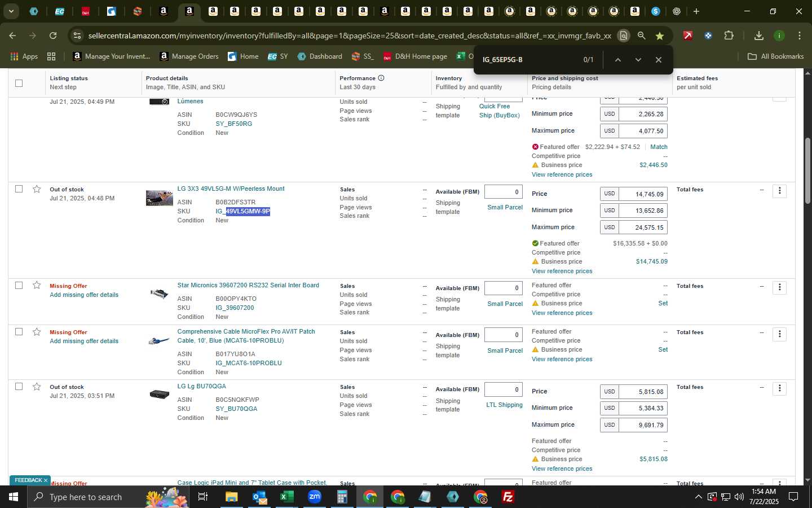
Task: Click the performance info icon in header
Action: (x=381, y=78)
